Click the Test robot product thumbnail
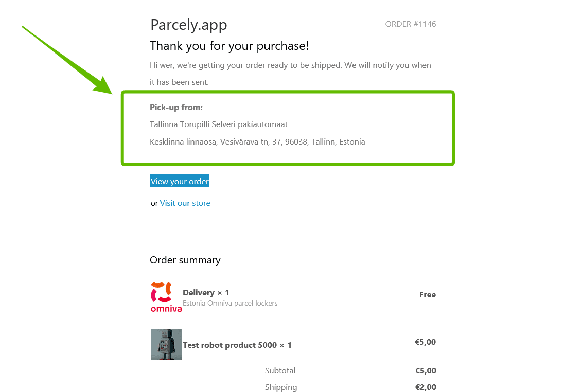 [166, 344]
